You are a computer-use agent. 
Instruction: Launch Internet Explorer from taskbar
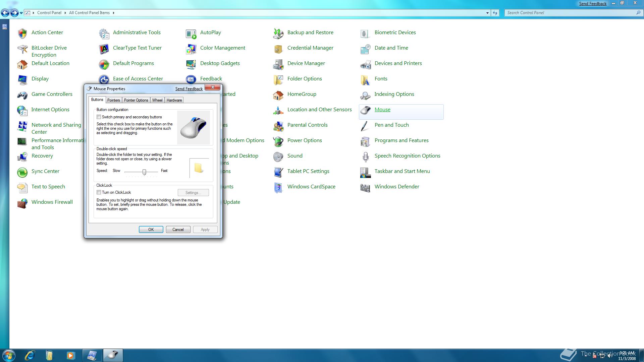click(30, 355)
